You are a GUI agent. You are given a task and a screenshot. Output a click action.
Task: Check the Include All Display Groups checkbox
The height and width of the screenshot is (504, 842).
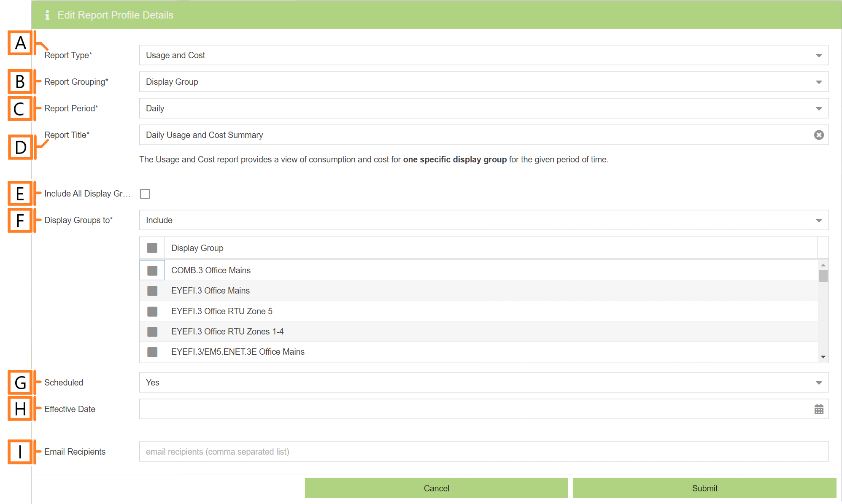point(145,194)
